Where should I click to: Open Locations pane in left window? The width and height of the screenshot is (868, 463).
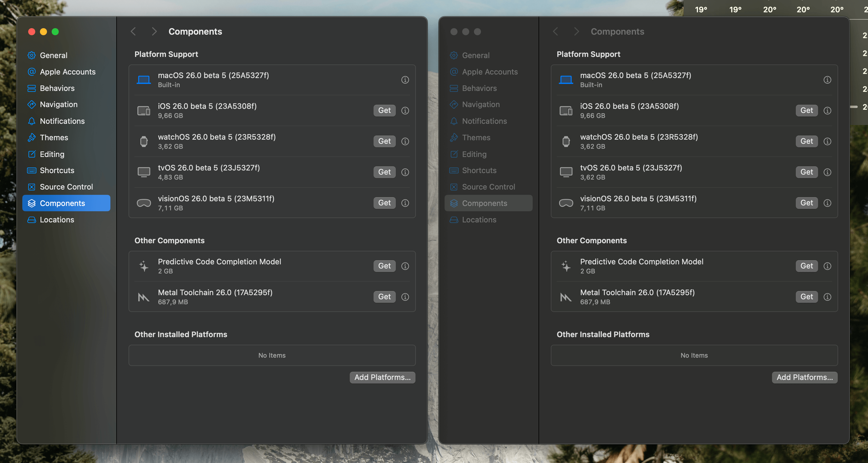click(66, 219)
